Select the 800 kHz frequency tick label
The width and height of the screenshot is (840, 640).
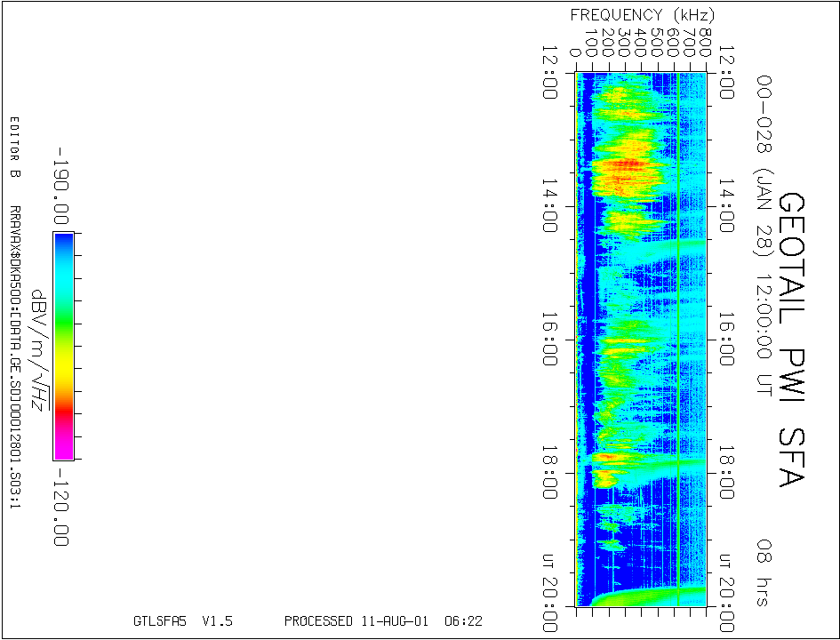tap(704, 44)
